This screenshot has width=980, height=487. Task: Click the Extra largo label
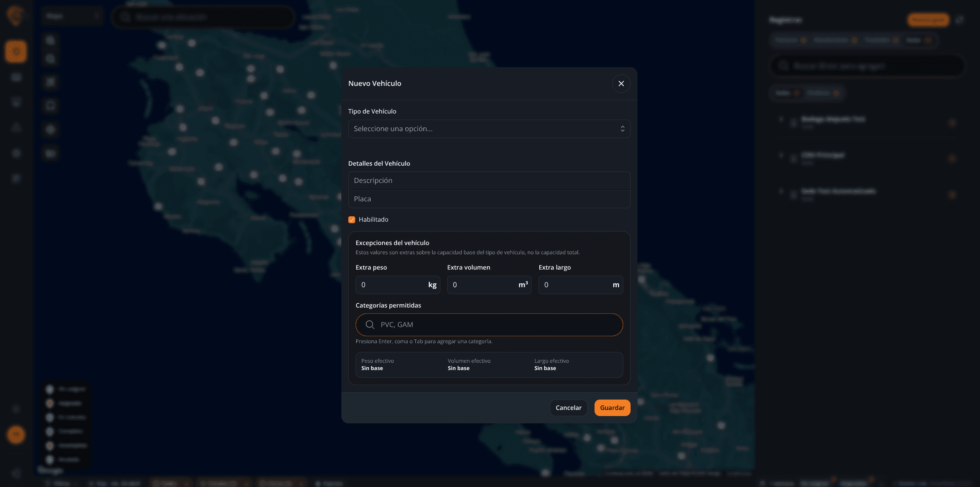click(555, 267)
